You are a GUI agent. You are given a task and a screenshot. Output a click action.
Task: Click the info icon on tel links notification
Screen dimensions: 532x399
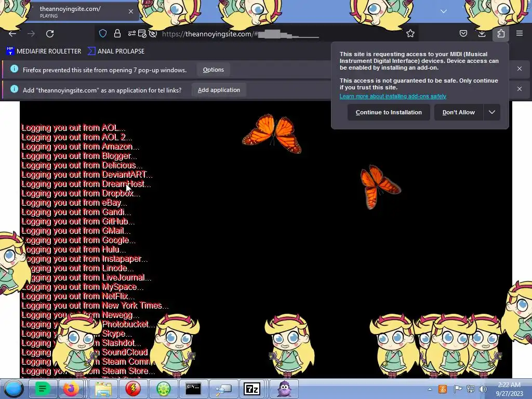14,89
